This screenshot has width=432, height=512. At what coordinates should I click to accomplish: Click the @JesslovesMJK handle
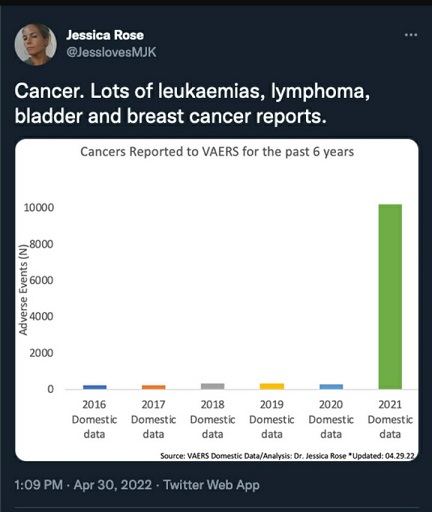(x=111, y=52)
